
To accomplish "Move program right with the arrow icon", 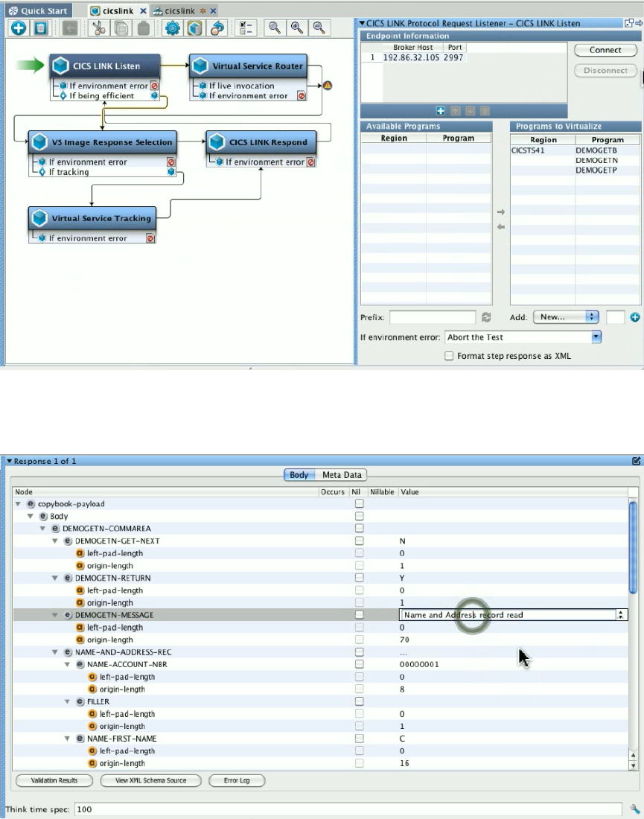I will click(501, 212).
